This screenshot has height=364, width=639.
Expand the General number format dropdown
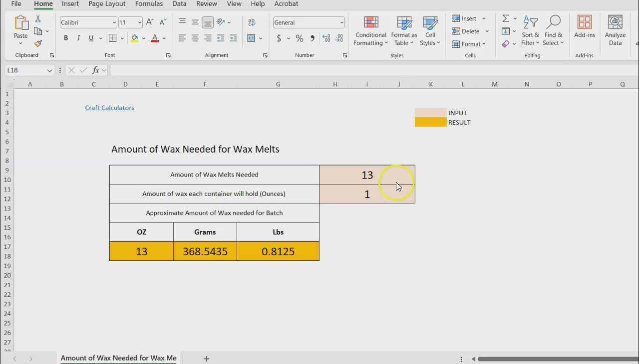(x=341, y=22)
